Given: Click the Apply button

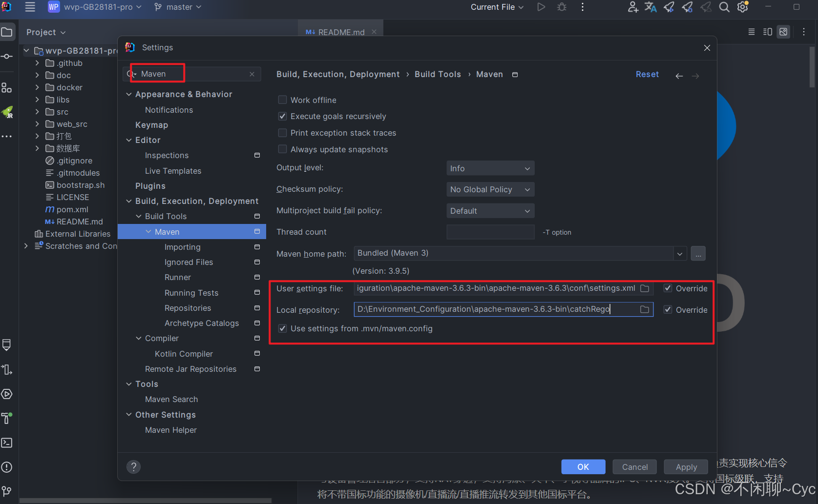Looking at the screenshot, I should [686, 466].
